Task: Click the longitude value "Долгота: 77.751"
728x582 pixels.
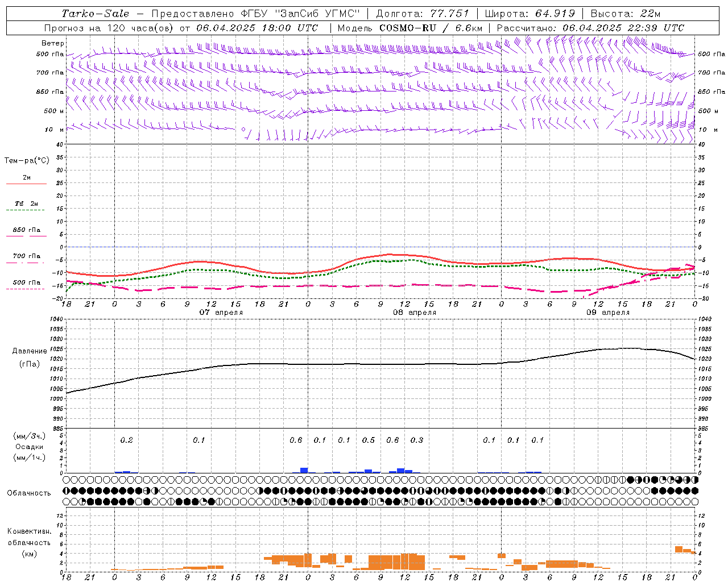Action: coord(423,14)
